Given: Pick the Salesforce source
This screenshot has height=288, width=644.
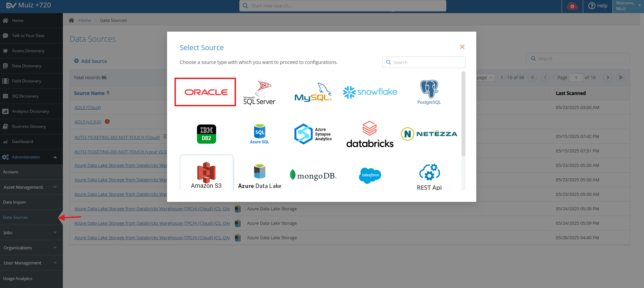Looking at the screenshot, I should [370, 175].
